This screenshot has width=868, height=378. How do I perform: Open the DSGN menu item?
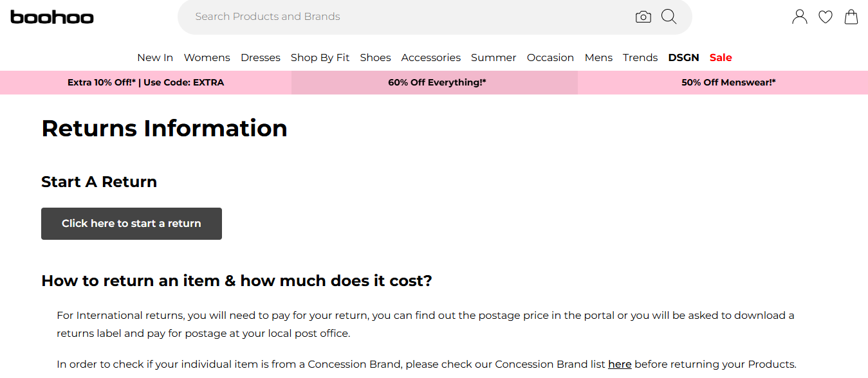[683, 58]
